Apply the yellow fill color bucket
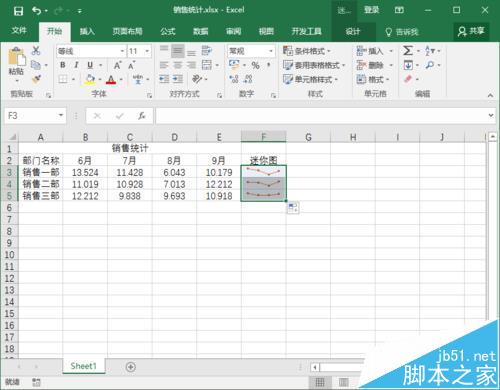 click(x=90, y=79)
